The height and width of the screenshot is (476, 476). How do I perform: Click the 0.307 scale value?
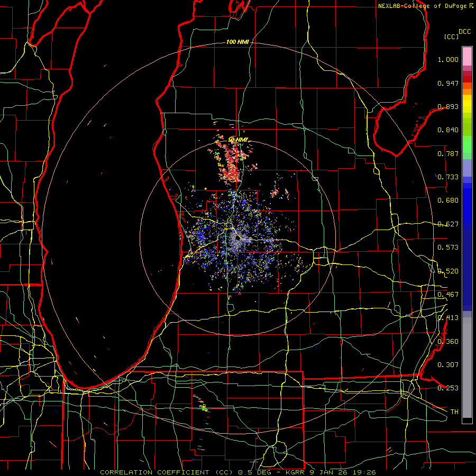point(448,365)
